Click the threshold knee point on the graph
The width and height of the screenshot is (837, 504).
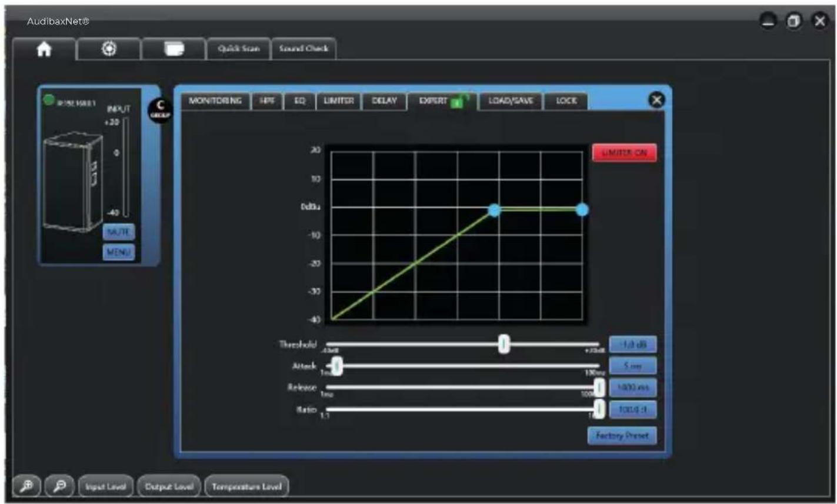[x=495, y=210]
